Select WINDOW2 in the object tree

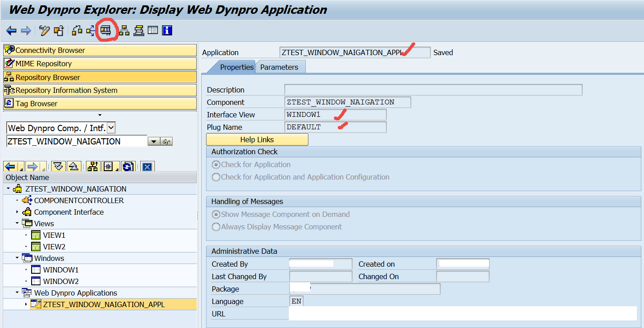coord(61,281)
